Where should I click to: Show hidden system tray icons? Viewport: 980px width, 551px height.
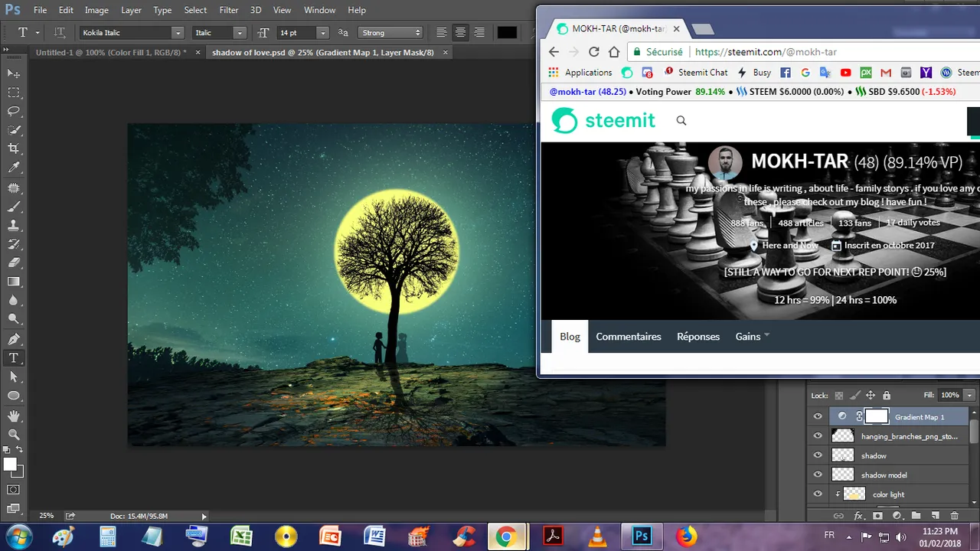tap(851, 537)
